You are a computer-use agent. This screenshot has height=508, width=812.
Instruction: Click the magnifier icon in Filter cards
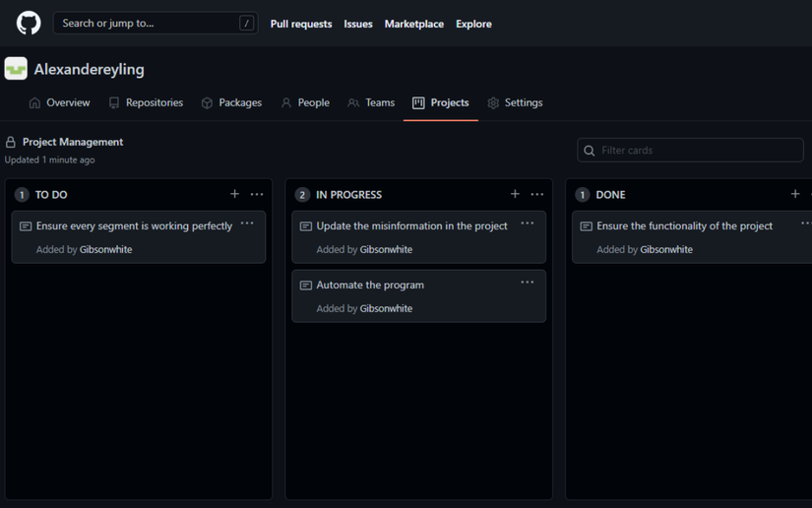click(589, 151)
